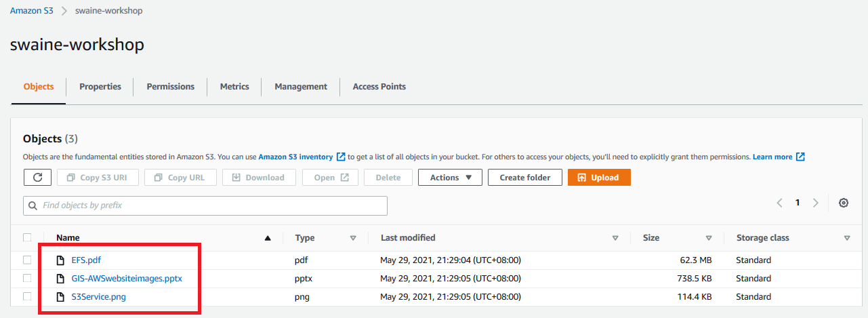Open the Learn more link

pyautogui.click(x=772, y=157)
